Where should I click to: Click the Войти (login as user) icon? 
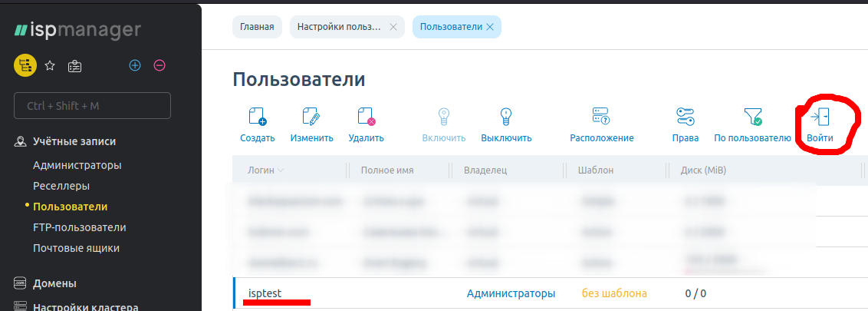coord(820,117)
